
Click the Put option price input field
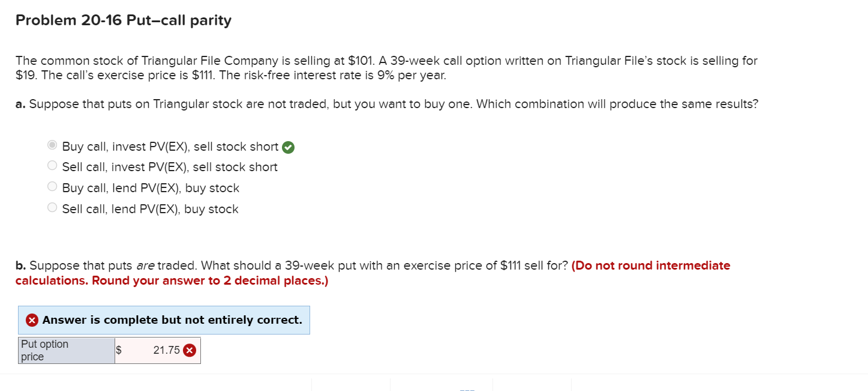pos(156,350)
